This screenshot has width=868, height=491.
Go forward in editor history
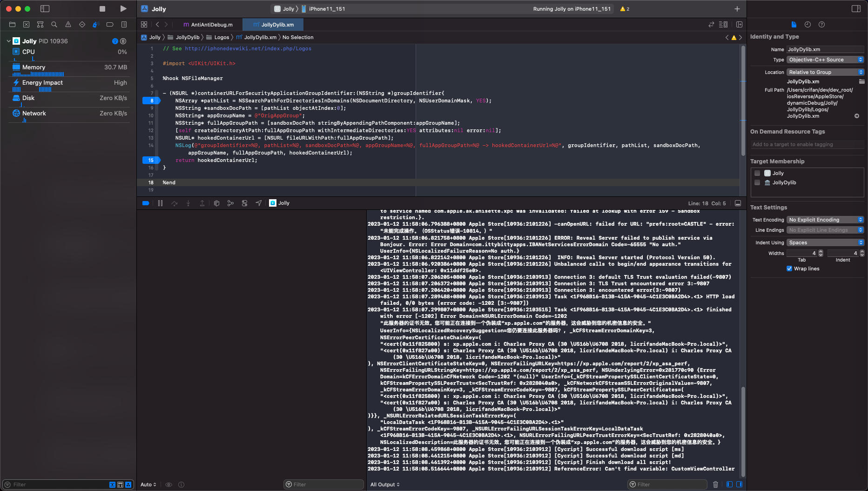pyautogui.click(x=166, y=25)
